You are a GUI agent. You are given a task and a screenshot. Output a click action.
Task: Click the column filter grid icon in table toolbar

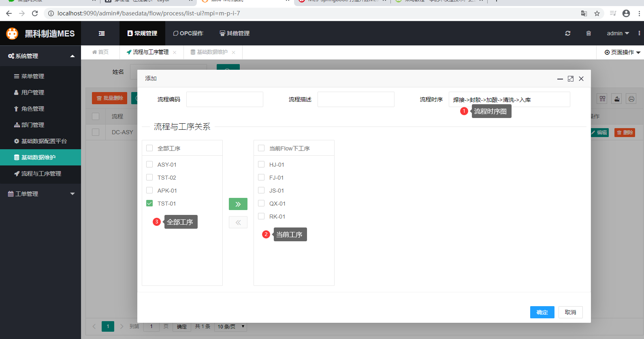602,99
